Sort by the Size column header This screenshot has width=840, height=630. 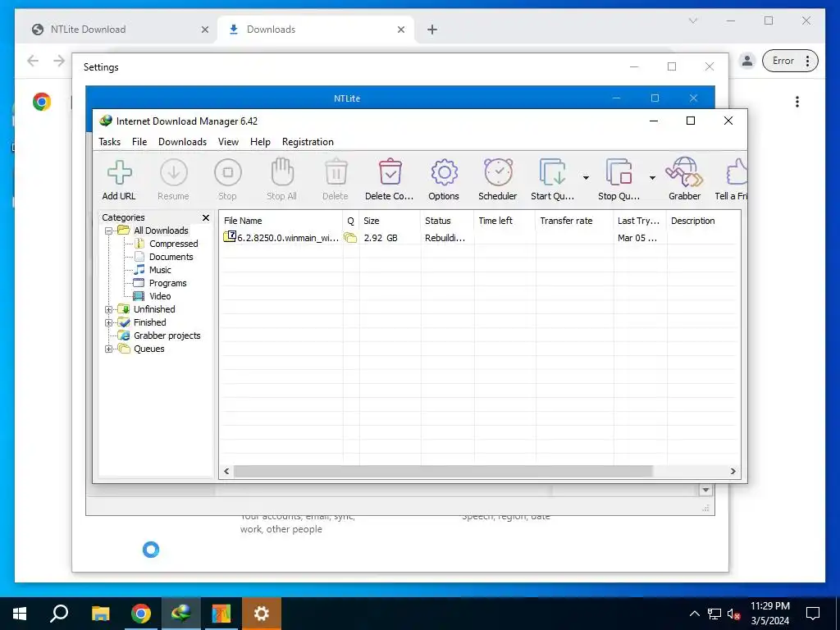[390, 221]
